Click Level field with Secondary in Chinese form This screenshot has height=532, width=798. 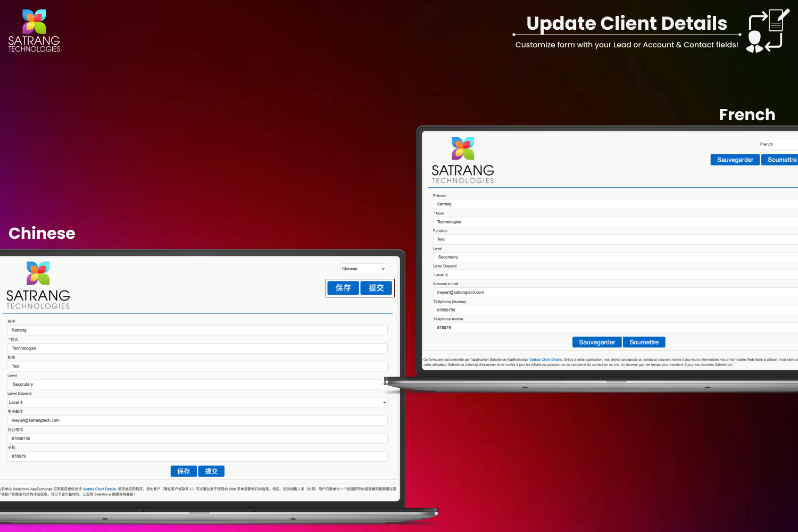(197, 384)
